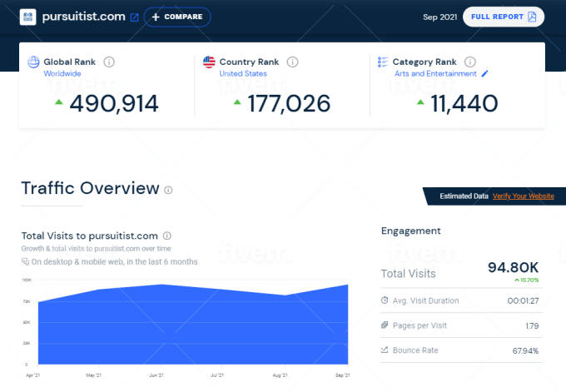The width and height of the screenshot is (566, 392).
Task: Click the Aug '21 axis label
Action: coord(281,375)
